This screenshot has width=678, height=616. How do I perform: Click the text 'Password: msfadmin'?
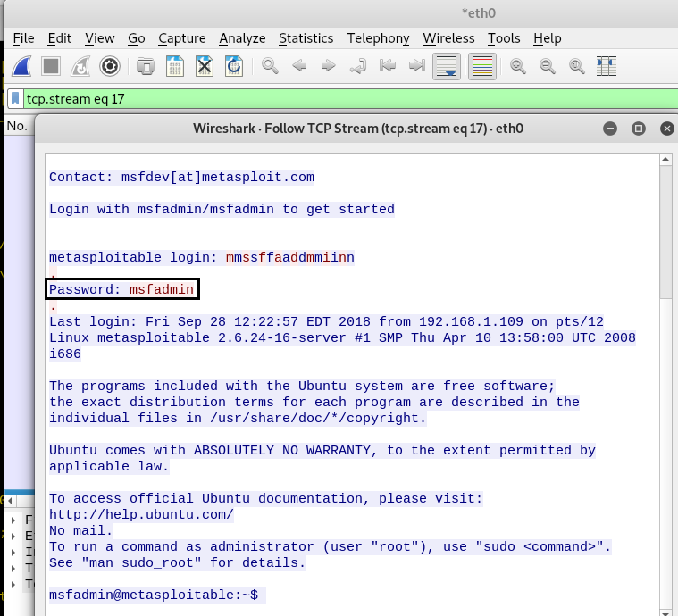tap(121, 289)
